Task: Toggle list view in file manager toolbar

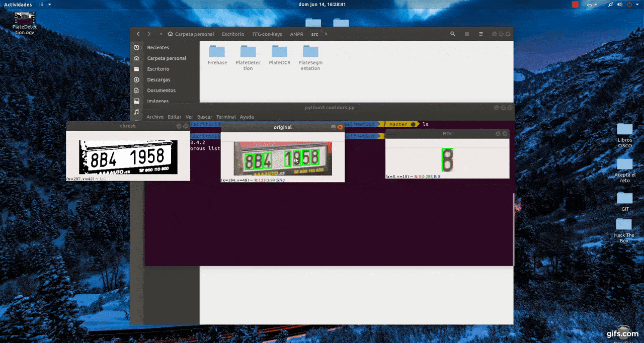Action: tap(467, 34)
